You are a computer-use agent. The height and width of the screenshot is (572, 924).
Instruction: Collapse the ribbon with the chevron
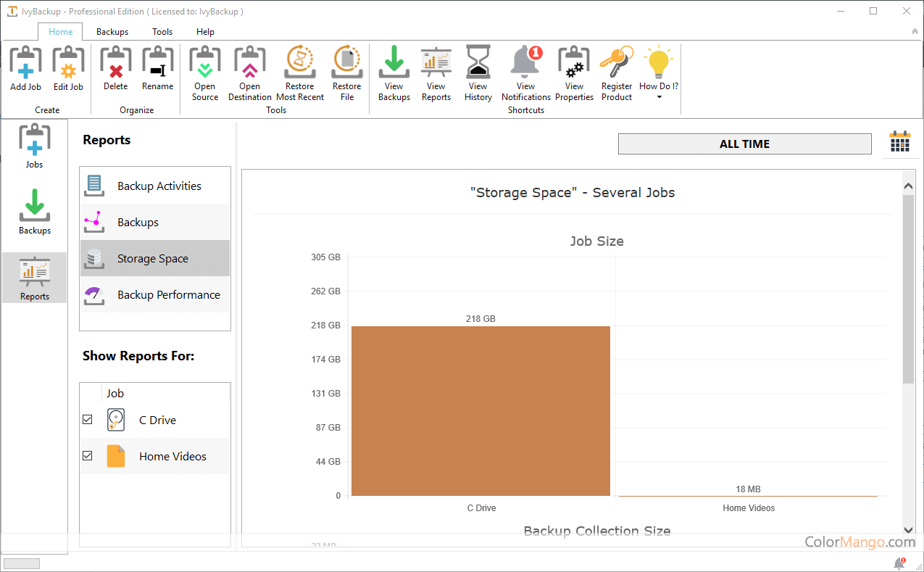point(914,32)
